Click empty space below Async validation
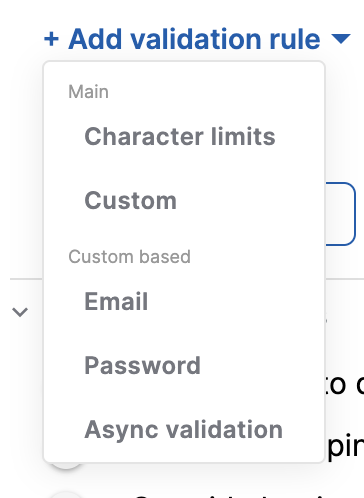 pyautogui.click(x=184, y=455)
